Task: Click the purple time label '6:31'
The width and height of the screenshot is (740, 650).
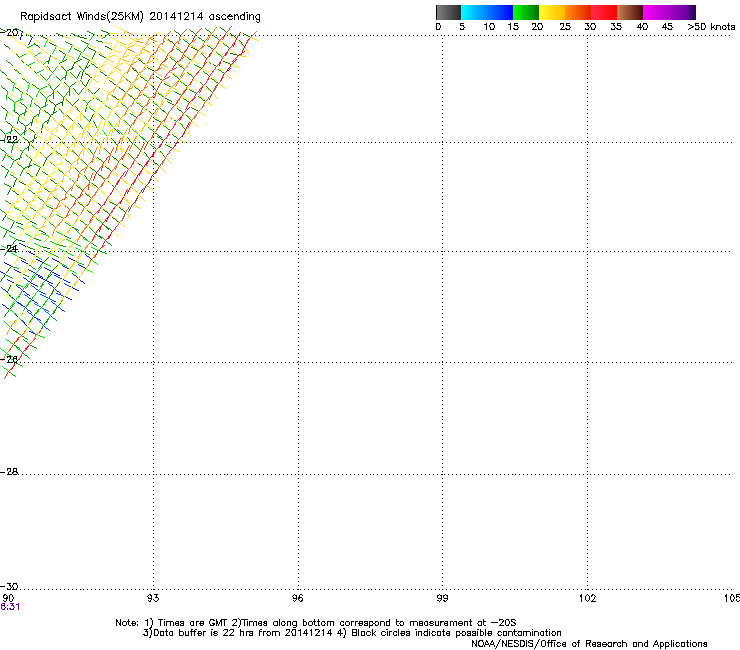Action: coord(10,607)
